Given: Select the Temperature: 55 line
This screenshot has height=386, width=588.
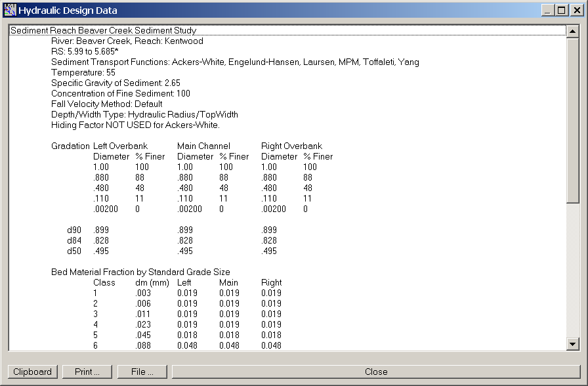Looking at the screenshot, I should tap(83, 73).
